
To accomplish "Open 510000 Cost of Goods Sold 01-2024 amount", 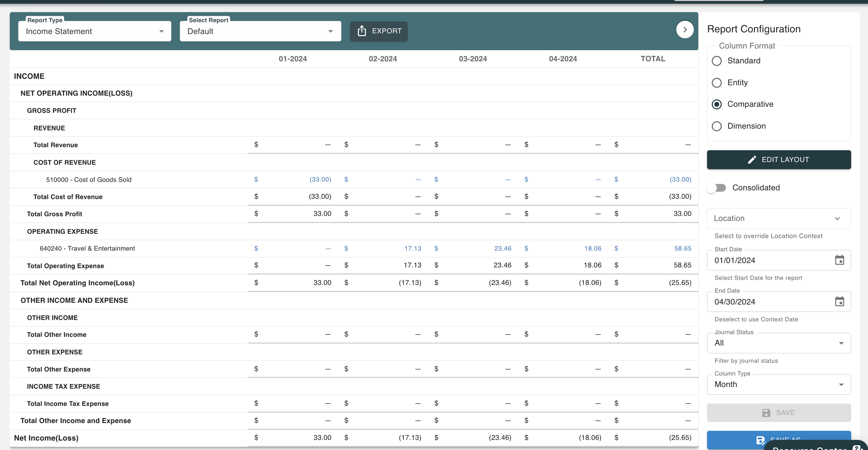I will pyautogui.click(x=320, y=180).
